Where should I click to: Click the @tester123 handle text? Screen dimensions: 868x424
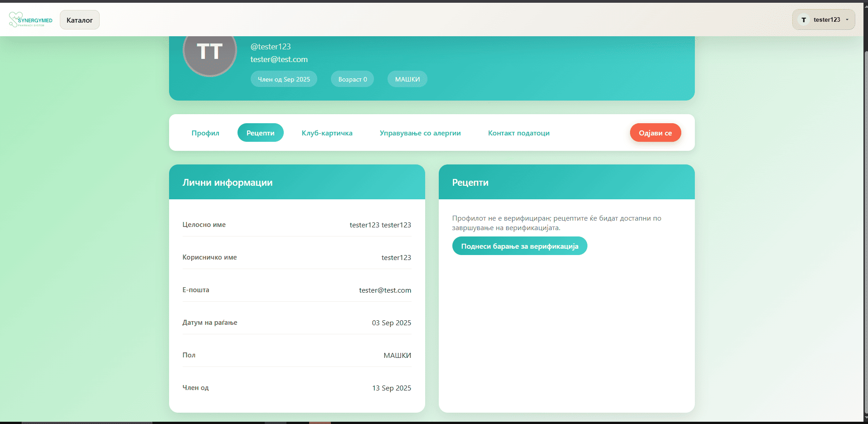point(271,47)
